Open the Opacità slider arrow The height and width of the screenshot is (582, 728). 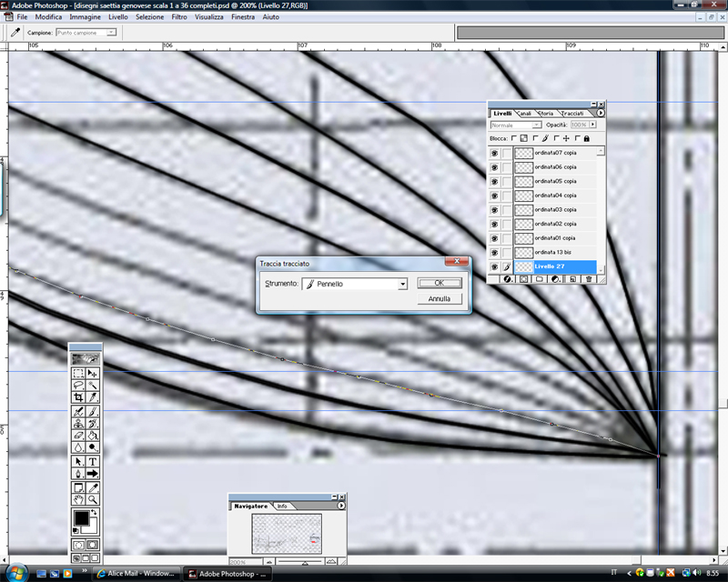[593, 125]
